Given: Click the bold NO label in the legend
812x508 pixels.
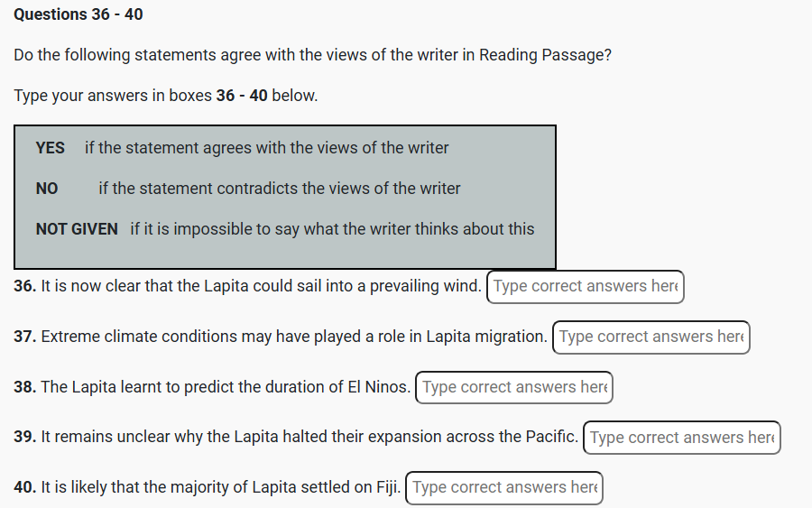Looking at the screenshot, I should tap(47, 189).
